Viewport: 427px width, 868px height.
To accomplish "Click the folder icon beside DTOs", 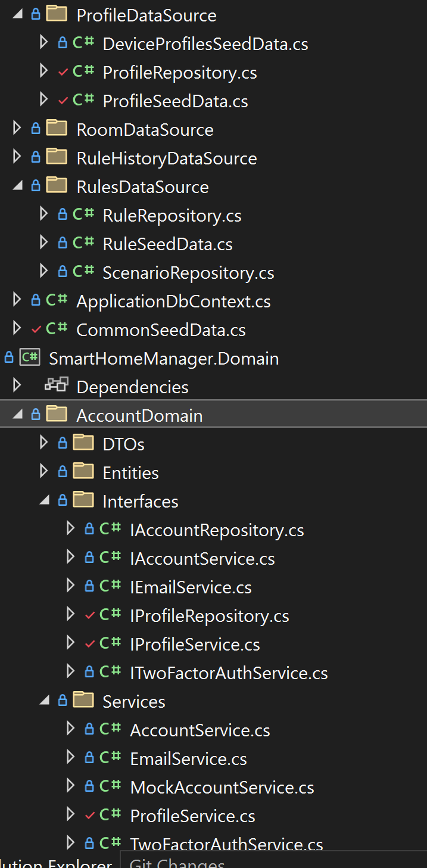I will tap(82, 444).
